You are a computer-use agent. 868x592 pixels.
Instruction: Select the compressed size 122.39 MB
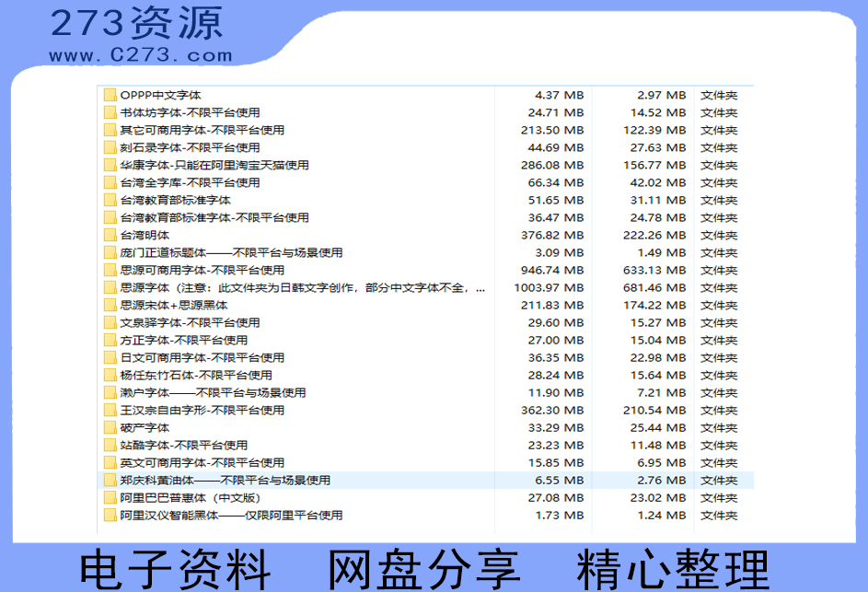point(654,130)
